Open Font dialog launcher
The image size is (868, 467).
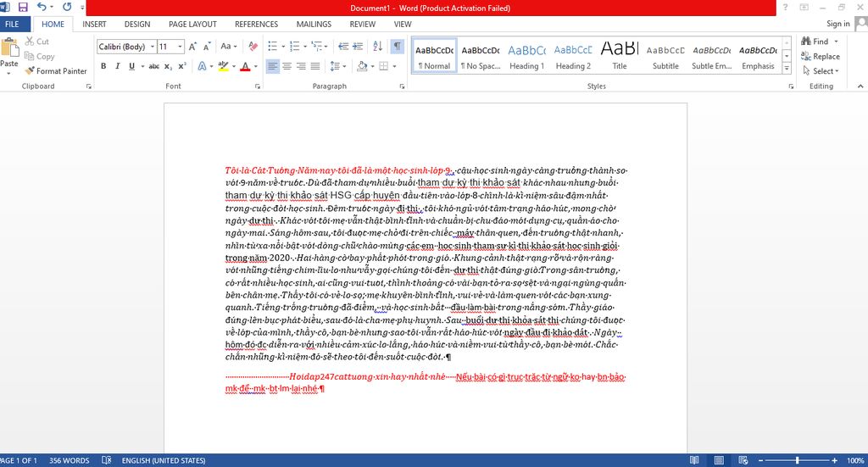(258, 86)
